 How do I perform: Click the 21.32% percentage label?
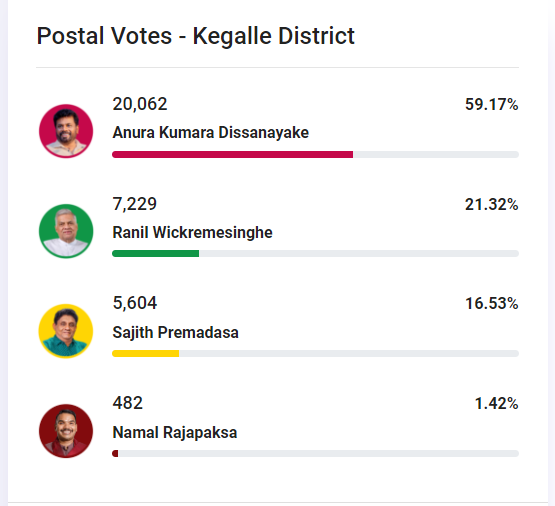tap(492, 205)
